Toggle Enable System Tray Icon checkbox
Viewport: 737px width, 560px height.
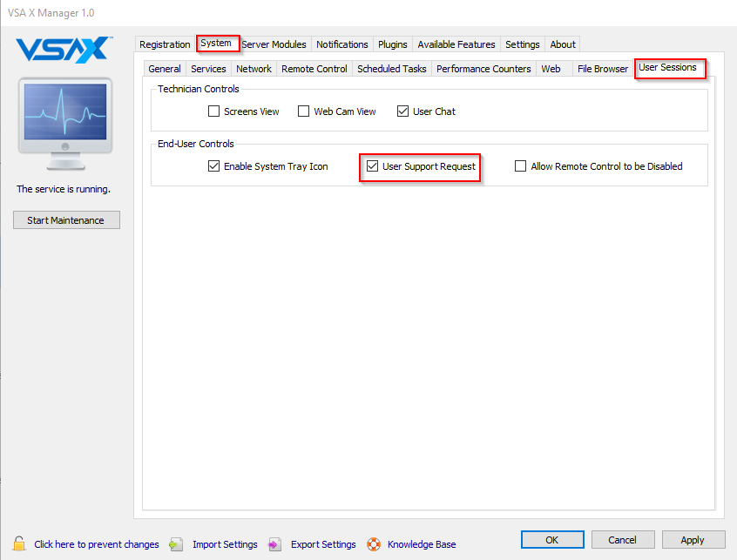tap(213, 166)
